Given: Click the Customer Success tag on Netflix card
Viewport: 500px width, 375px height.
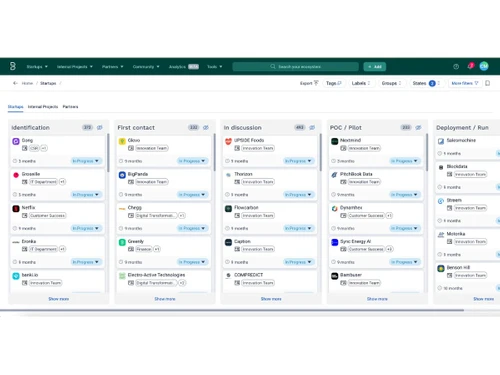Looking at the screenshot, I should point(47,216).
